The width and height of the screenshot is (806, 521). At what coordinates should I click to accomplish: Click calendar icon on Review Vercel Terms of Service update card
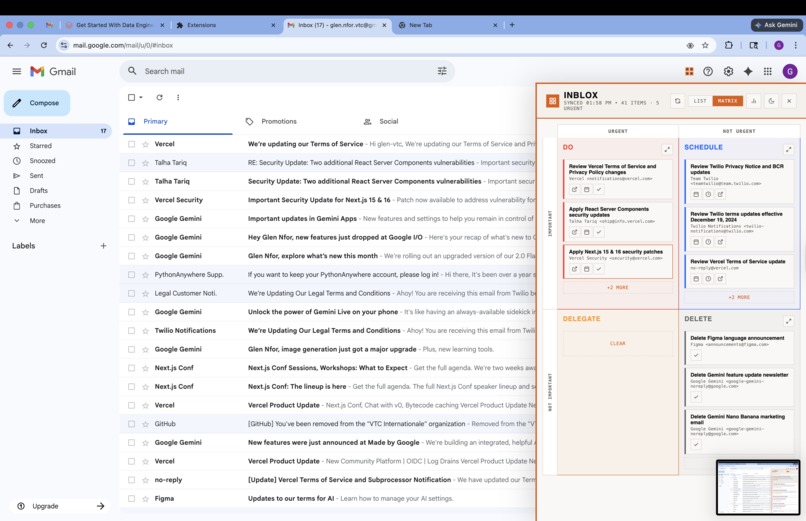click(696, 278)
